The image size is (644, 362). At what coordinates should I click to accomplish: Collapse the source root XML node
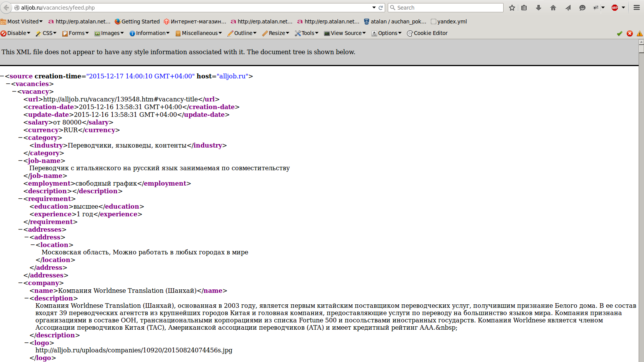(x=2, y=76)
